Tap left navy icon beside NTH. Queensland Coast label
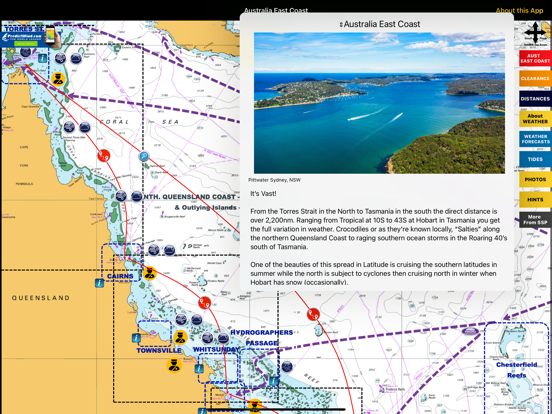Image resolution: width=552 pixels, height=414 pixels. (121, 196)
